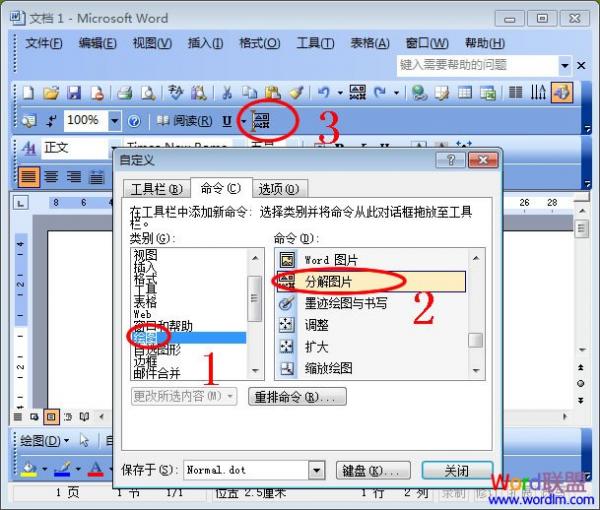Click the Select Objects arrow in Drawing toolbar
600x510 pixels.
[x=84, y=440]
